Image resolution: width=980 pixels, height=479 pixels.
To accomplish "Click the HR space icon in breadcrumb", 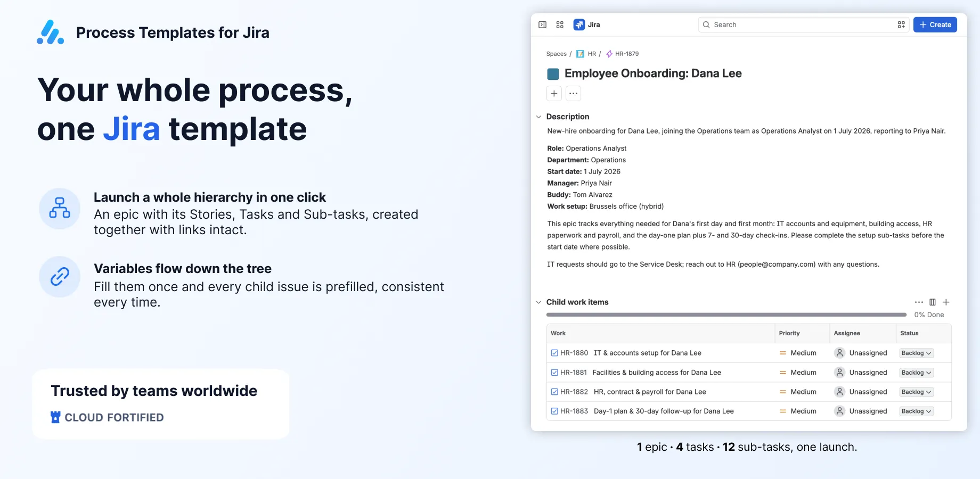I will (x=580, y=54).
